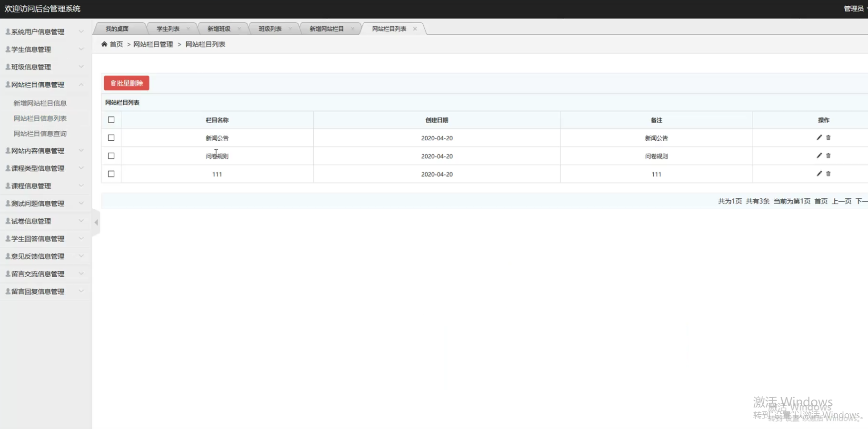Expand 班级信息管理 menu chevron

tap(81, 67)
